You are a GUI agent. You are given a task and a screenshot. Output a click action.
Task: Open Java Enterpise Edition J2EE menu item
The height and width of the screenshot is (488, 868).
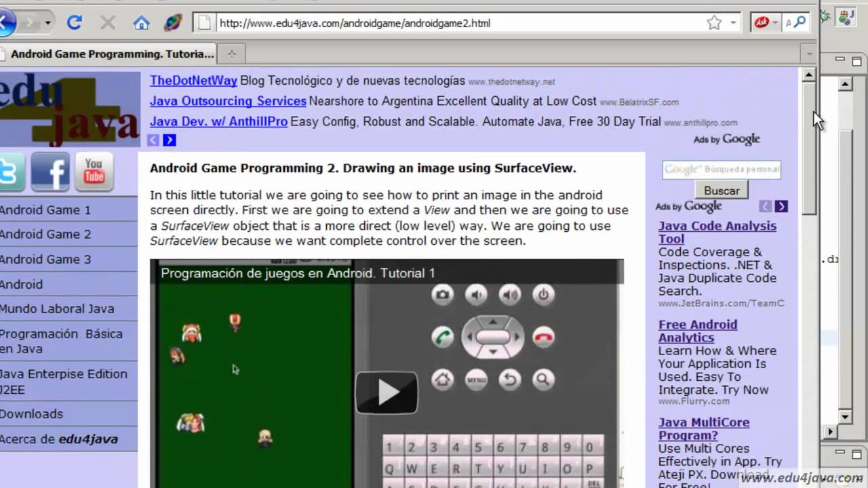pyautogui.click(x=68, y=381)
